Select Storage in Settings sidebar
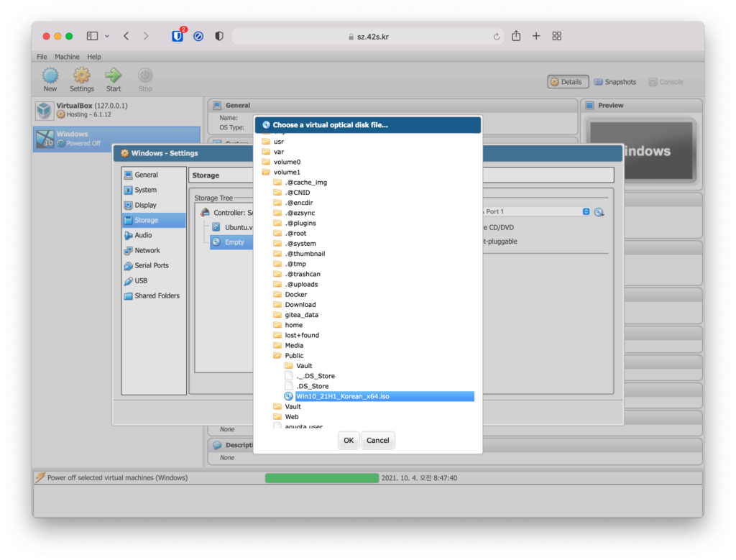 click(x=154, y=220)
